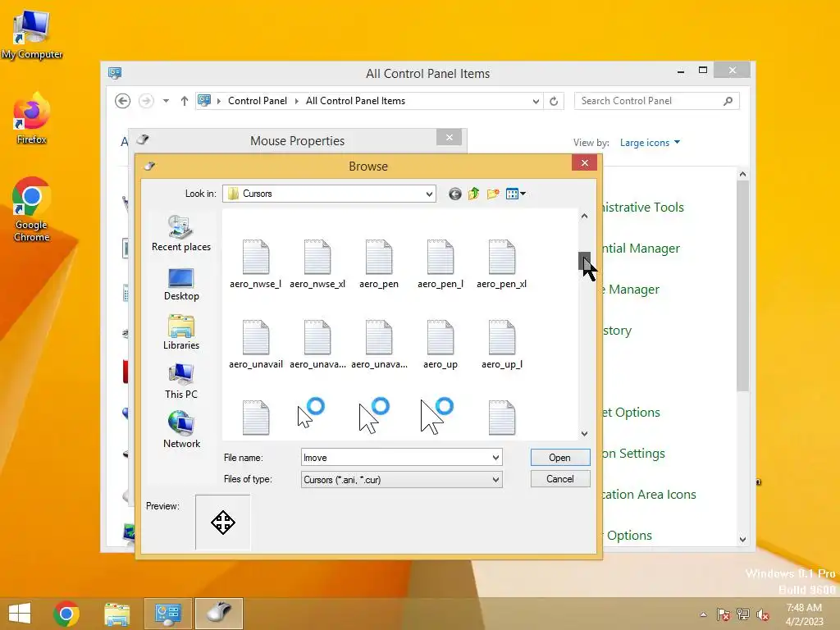Go back to last folder visited
Viewport: 840px width, 630px height.
coord(454,194)
